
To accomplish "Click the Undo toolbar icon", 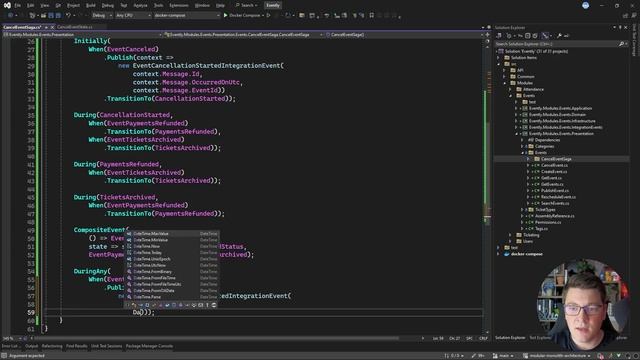I will click(69, 16).
